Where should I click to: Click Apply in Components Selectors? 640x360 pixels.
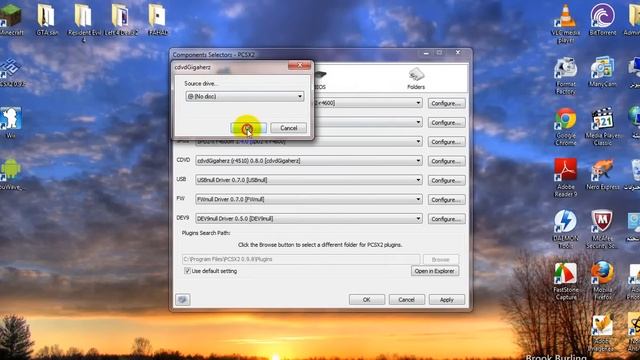click(x=447, y=300)
